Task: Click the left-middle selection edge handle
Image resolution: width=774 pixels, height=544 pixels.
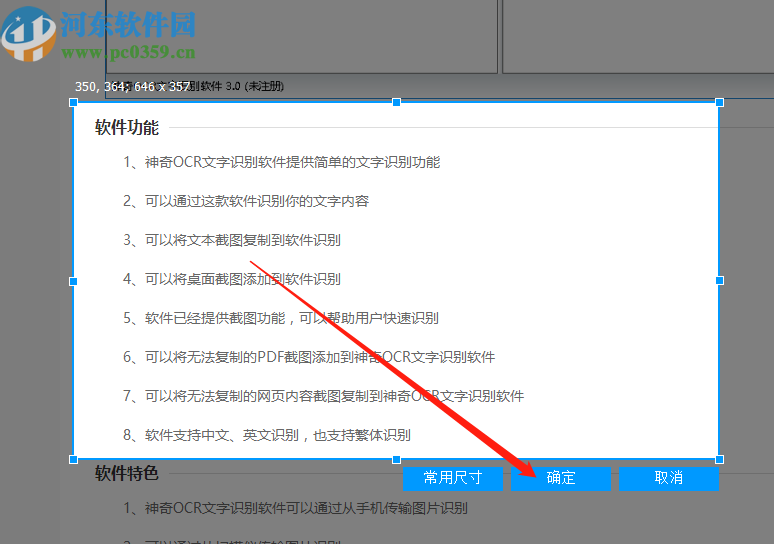Action: coord(74,281)
